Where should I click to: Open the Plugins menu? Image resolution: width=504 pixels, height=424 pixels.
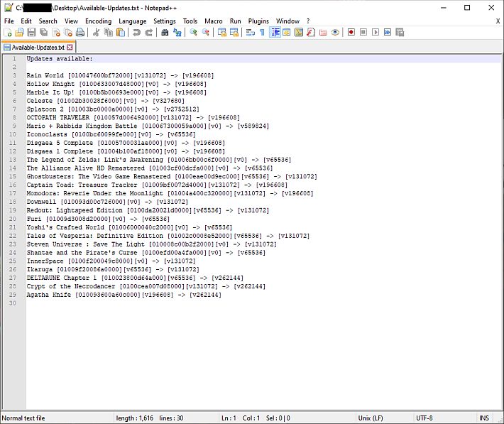click(258, 21)
